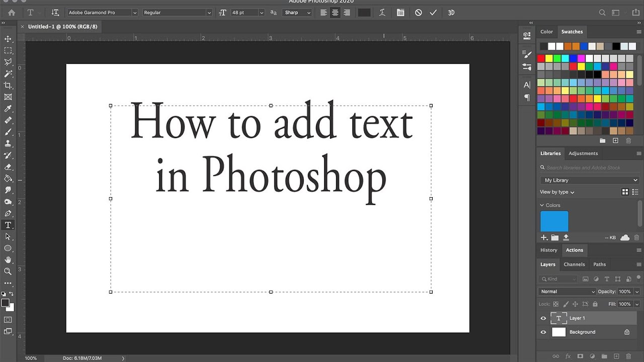Viewport: 644px width, 362px height.
Task: Select the Clone Stamp tool
Action: point(8,144)
